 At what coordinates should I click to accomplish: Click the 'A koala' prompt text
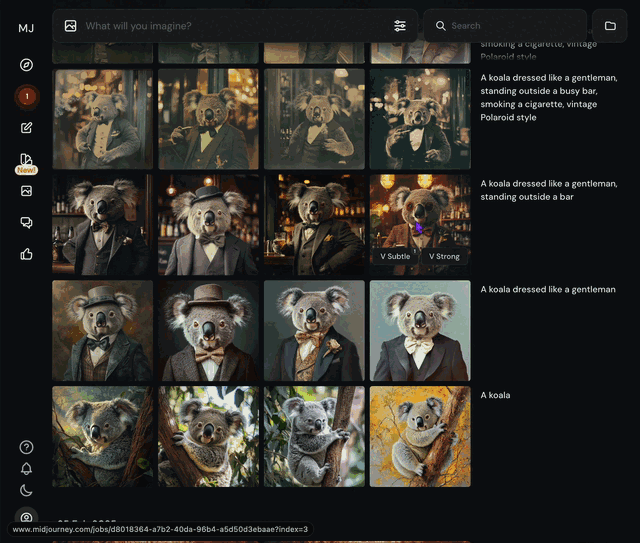pyautogui.click(x=495, y=395)
